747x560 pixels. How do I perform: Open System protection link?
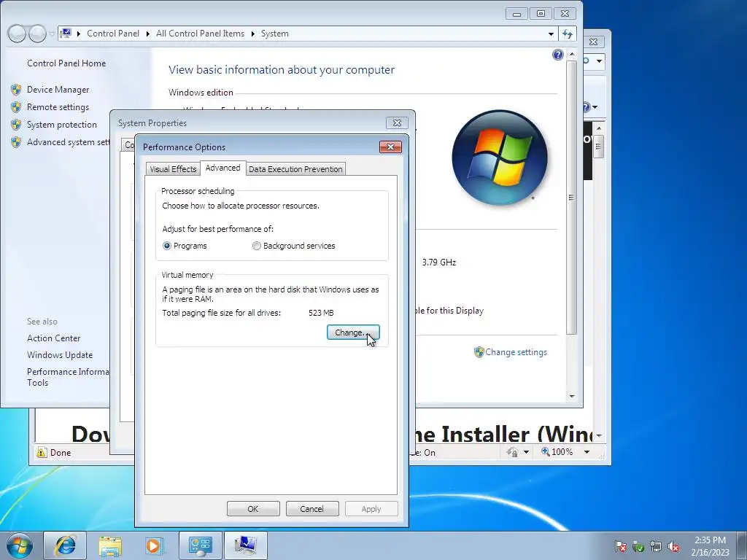click(x=62, y=125)
